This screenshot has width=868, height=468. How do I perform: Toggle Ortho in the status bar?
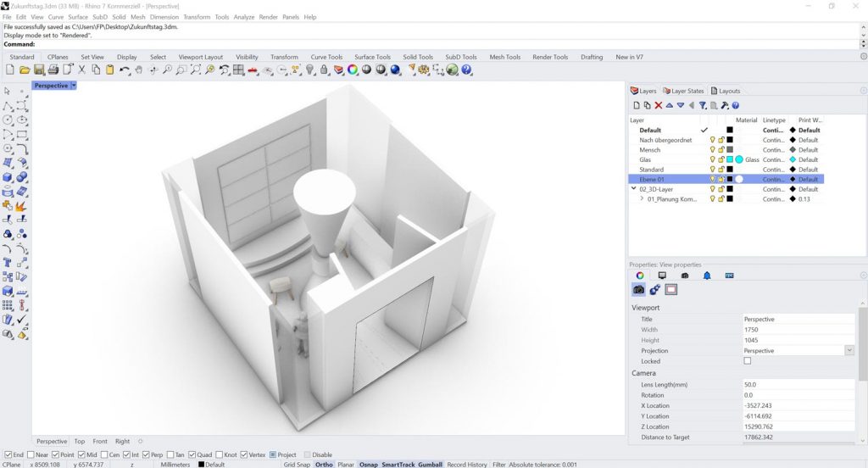tap(324, 465)
